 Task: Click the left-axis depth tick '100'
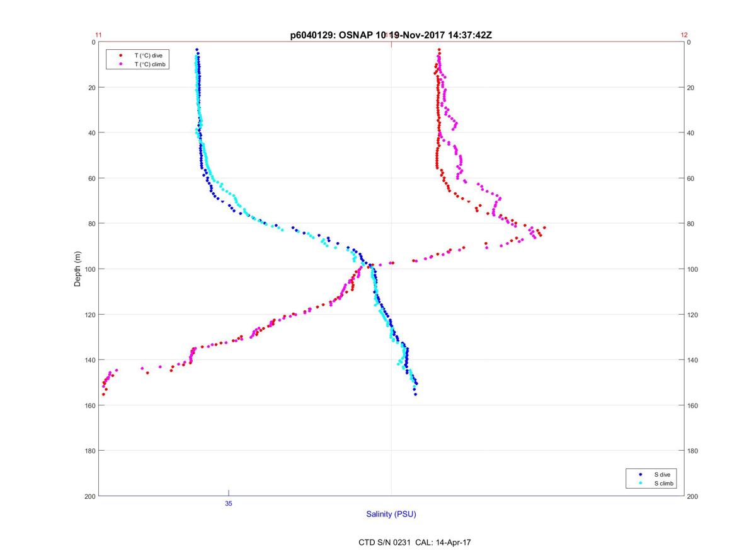90,269
